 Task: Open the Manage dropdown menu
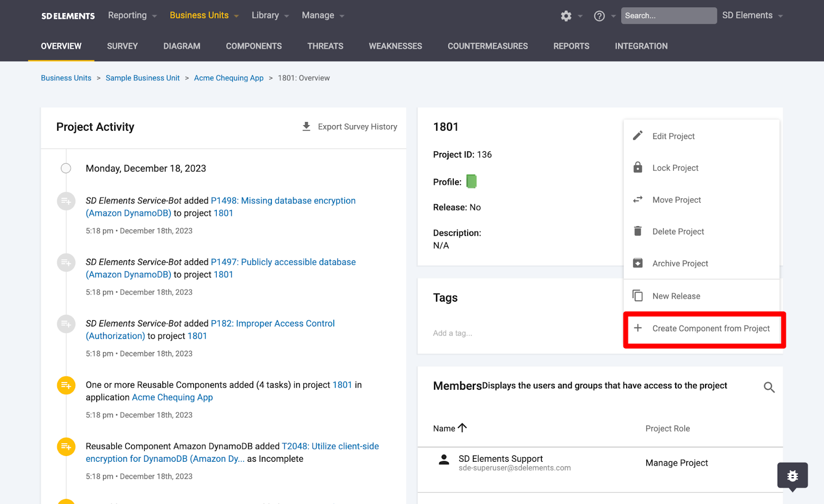point(323,15)
